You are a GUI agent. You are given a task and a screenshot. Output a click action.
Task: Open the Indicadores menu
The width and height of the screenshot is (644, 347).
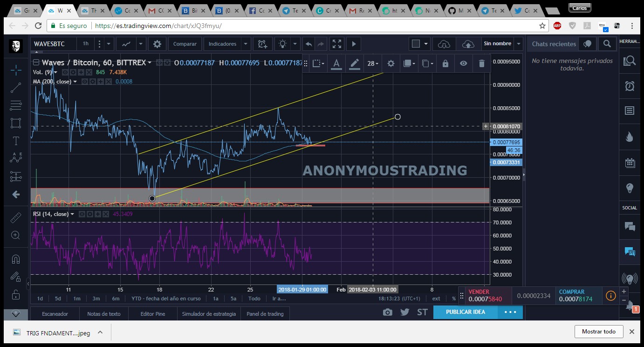(x=222, y=44)
